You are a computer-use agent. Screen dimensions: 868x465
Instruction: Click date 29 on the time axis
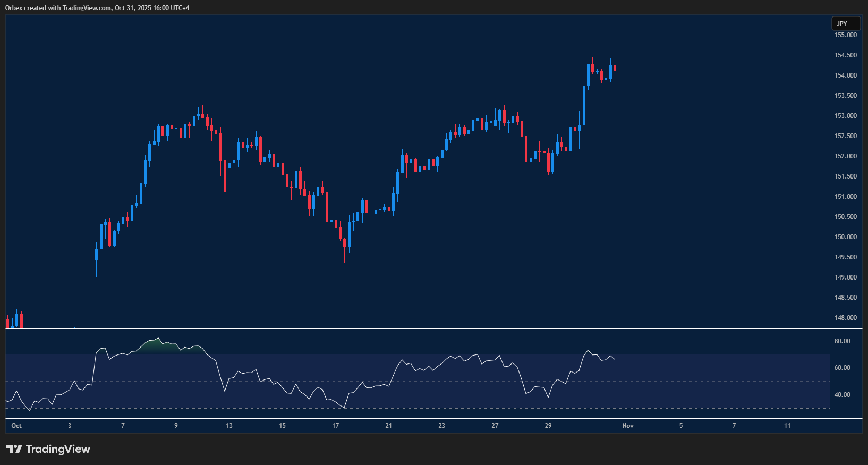coord(548,426)
